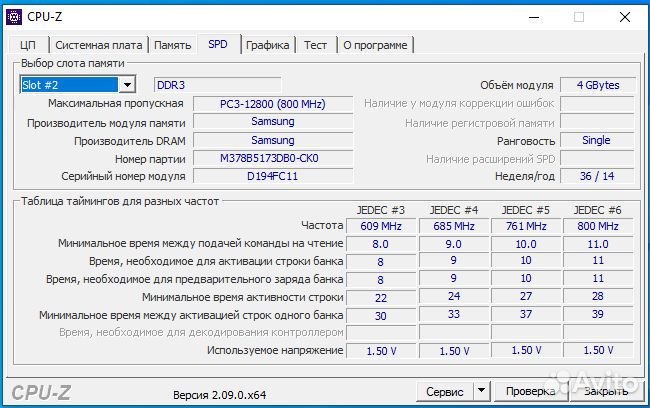The width and height of the screenshot is (650, 408).
Task: Click the 4 GBytes module size field
Action: (x=597, y=85)
